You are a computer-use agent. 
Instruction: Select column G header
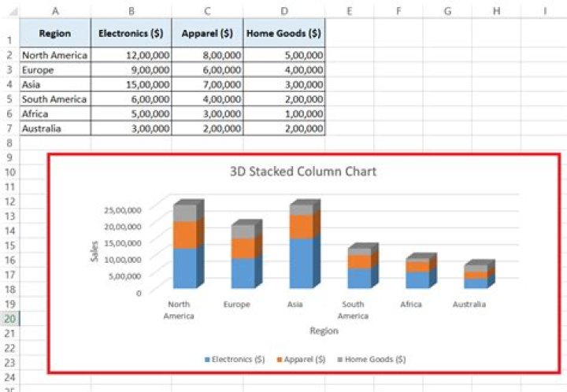[447, 11]
